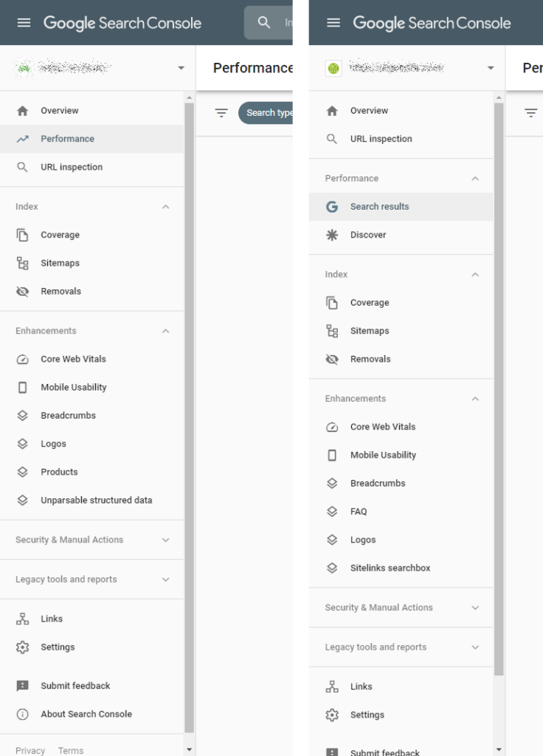Click Links network icon in left panel
The height and width of the screenshot is (756, 543).
pos(23,619)
